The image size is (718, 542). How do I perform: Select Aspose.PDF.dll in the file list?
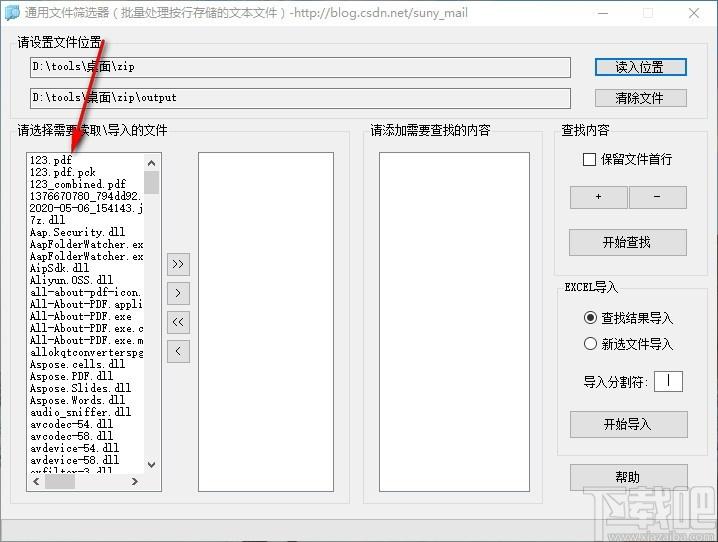[71, 376]
